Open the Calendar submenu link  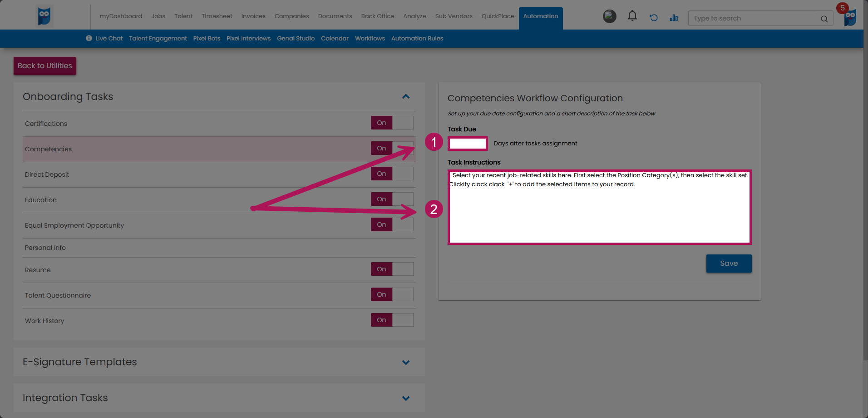(335, 38)
